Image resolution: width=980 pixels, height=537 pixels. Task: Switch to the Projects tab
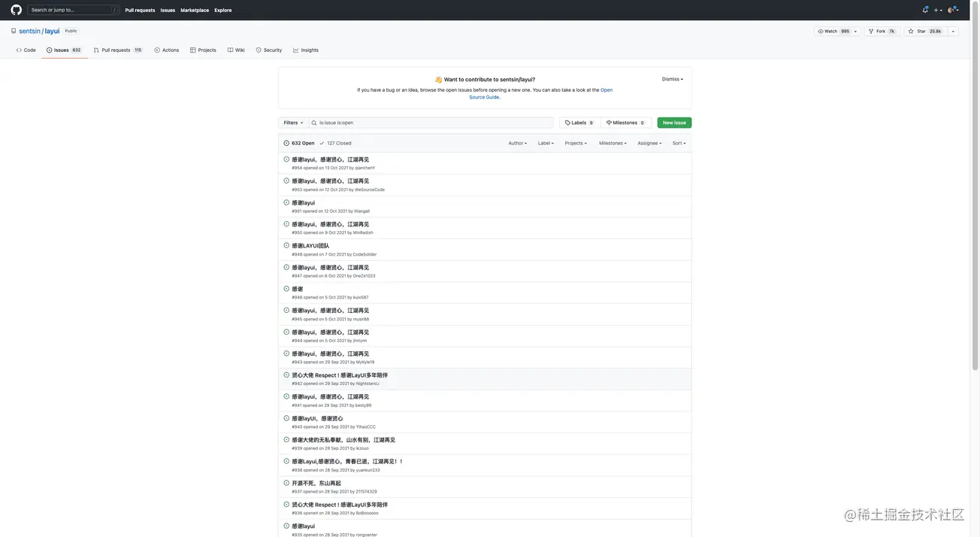point(203,50)
